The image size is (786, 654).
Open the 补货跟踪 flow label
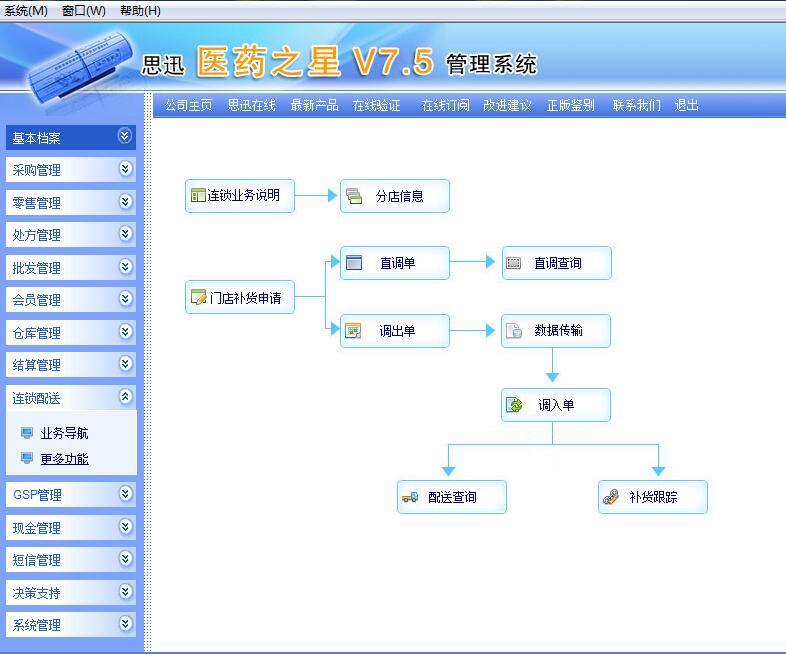pyautogui.click(x=653, y=497)
